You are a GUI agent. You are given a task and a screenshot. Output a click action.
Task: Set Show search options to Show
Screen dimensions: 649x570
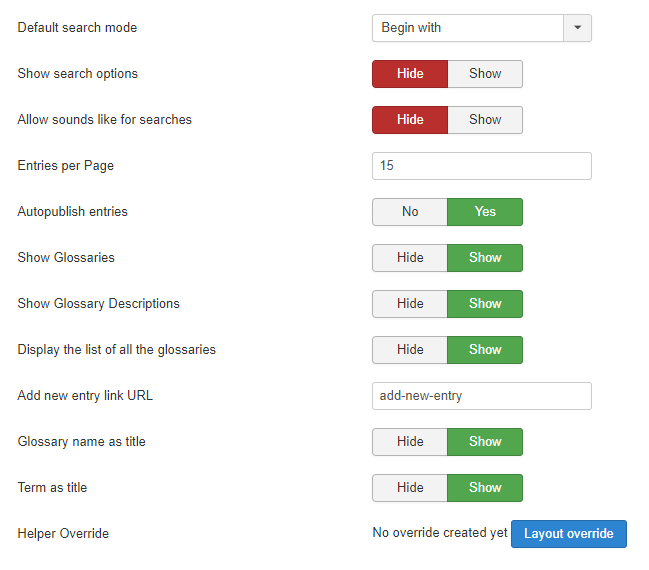pyautogui.click(x=485, y=74)
